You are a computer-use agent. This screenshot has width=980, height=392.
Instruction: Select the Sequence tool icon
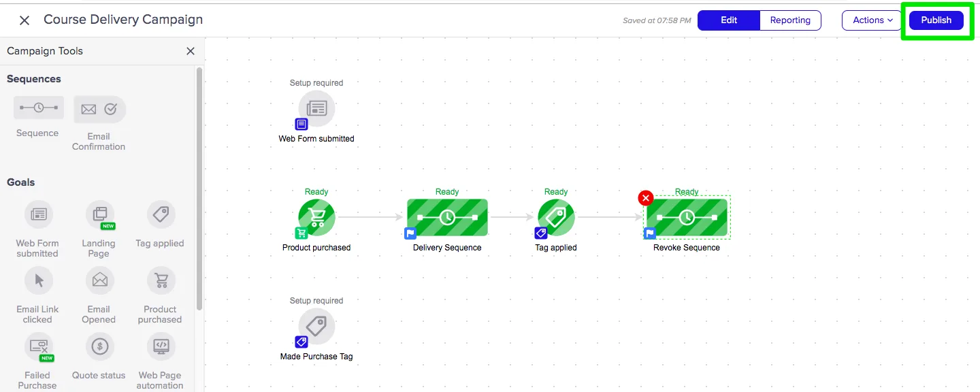click(x=38, y=108)
